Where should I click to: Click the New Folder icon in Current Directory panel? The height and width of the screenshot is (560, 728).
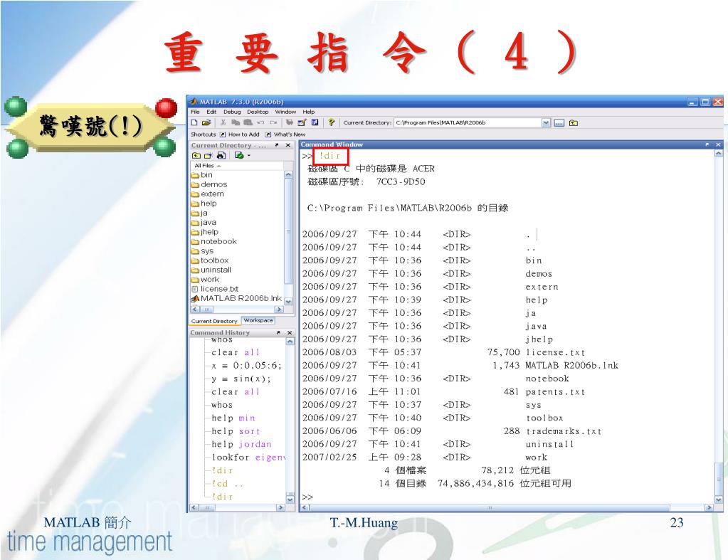coord(209,156)
